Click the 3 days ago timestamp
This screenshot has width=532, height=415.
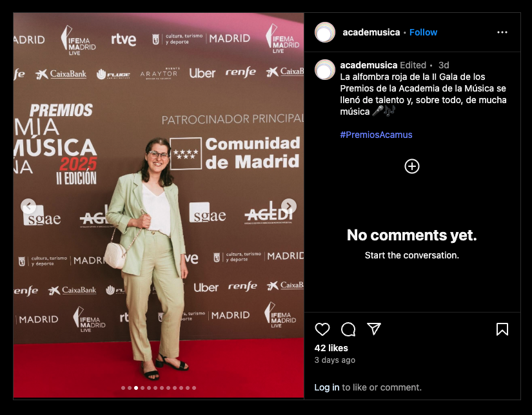pyautogui.click(x=335, y=360)
